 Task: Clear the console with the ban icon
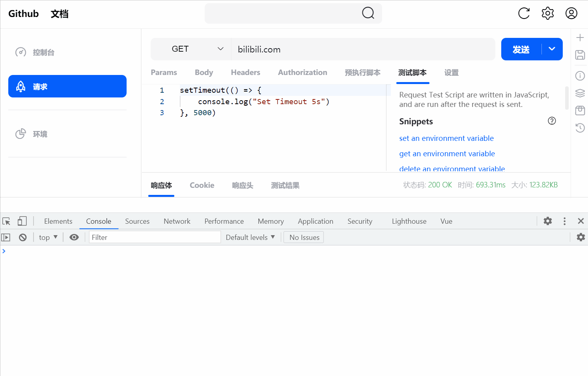[x=23, y=237]
